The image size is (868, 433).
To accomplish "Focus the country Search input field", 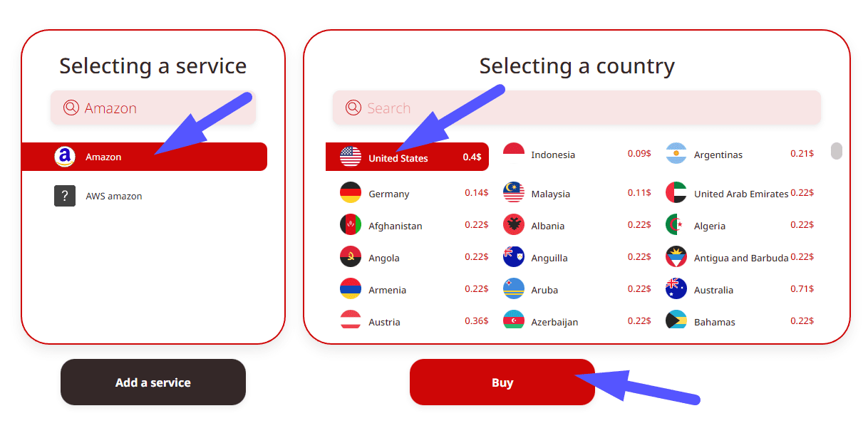I will tap(584, 108).
